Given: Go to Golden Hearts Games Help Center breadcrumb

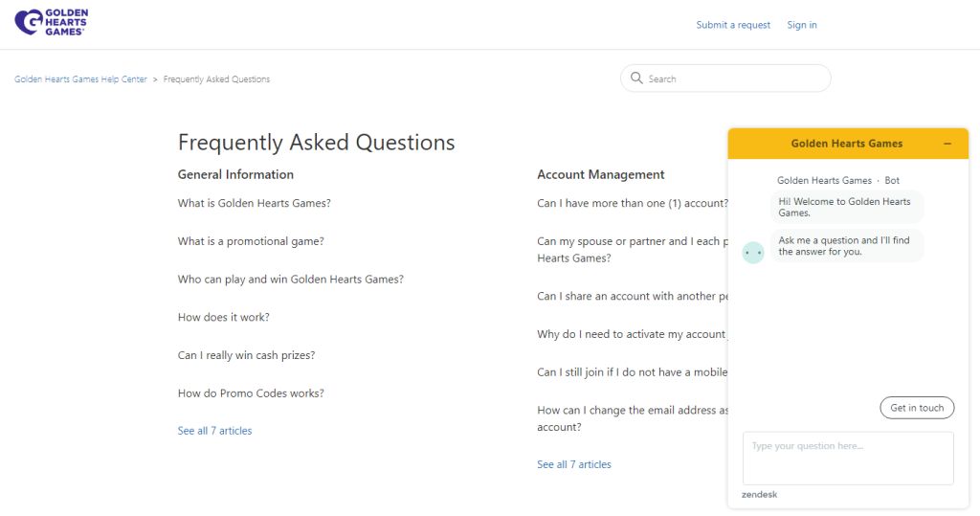Looking at the screenshot, I should [80, 79].
